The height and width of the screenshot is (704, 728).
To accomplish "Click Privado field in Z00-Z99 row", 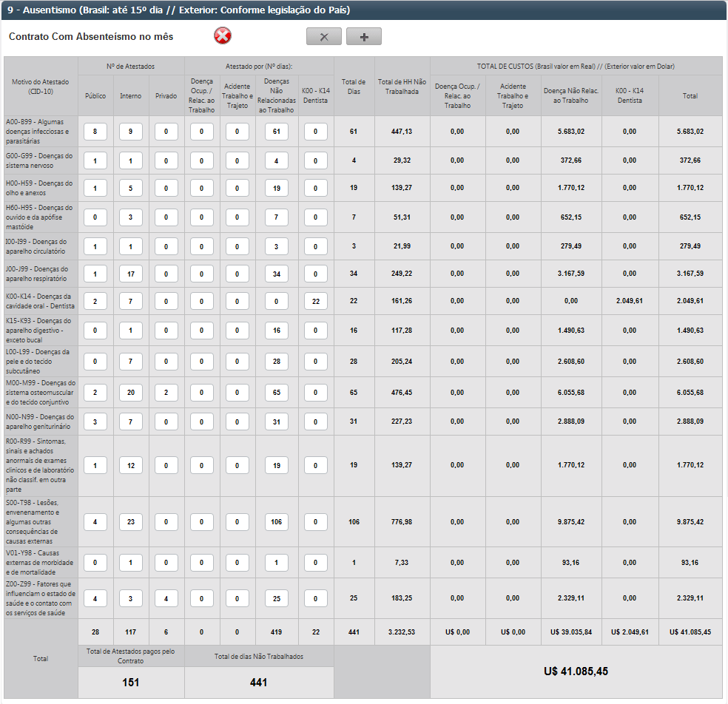I will 166,598.
